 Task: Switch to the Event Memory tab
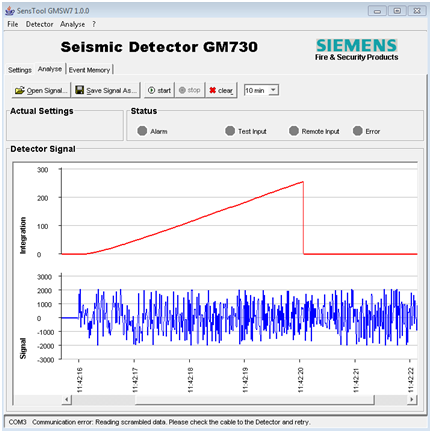89,70
